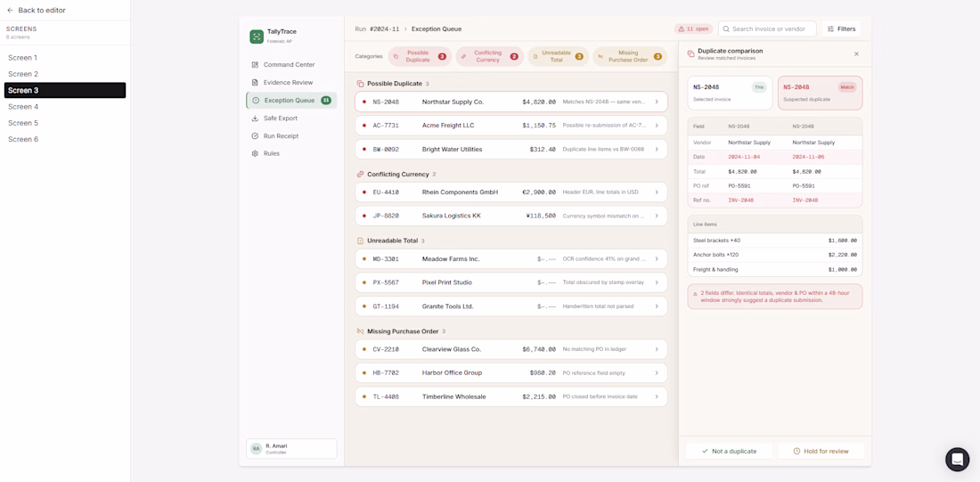
Task: Click the warning icon in 11 open badge
Action: tap(682, 29)
